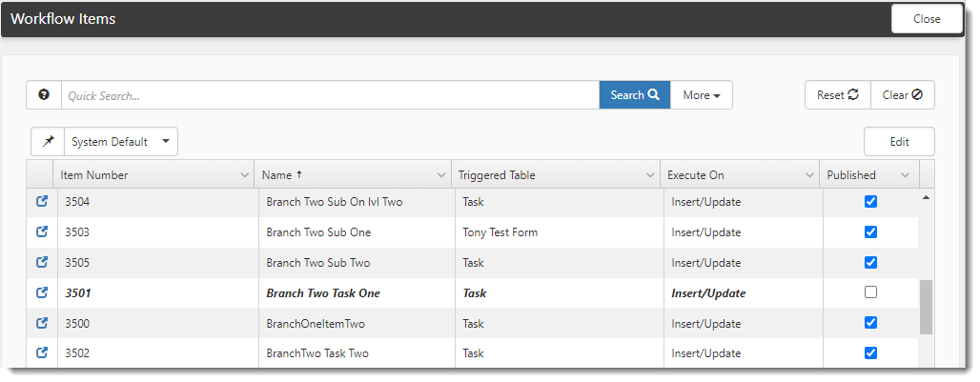
Task: Open item 3502 with its link icon
Action: [x=42, y=353]
